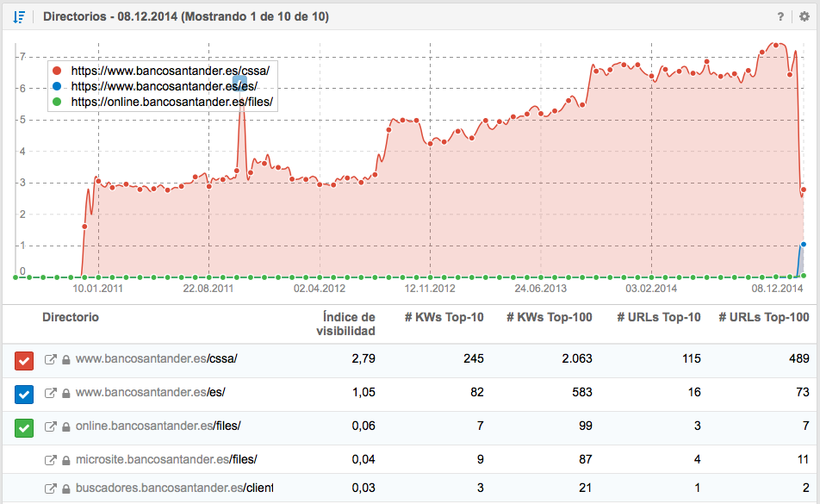Open the microsite.bancosantander.es/files/ directory link
The image size is (820, 504).
(x=166, y=459)
